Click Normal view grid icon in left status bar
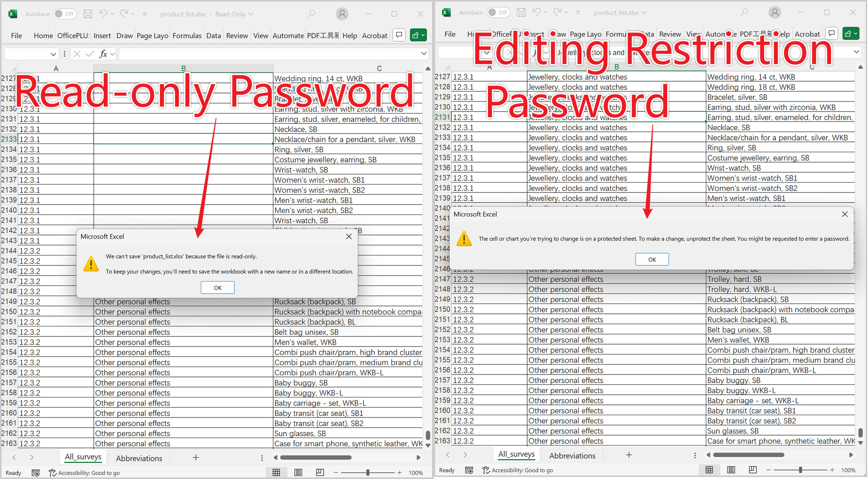This screenshot has height=479, width=868. [x=276, y=472]
